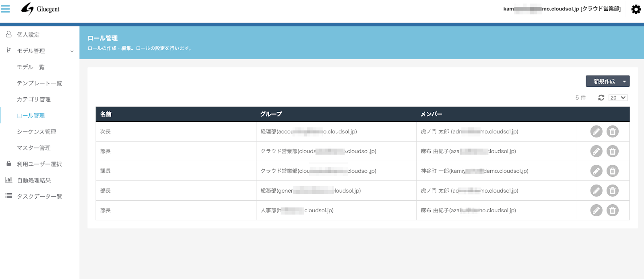Open the settings gear icon
The image size is (644, 279).
tap(636, 9)
